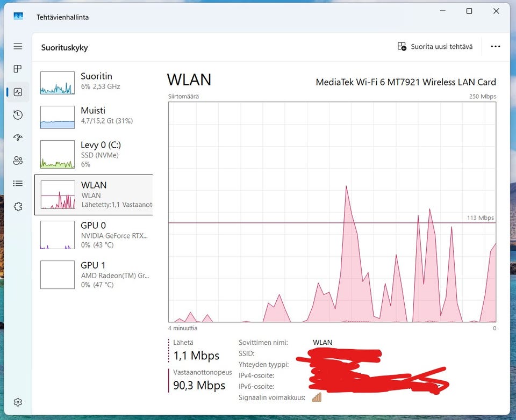
Task: Select the Muisti memory performance item
Action: [94, 117]
